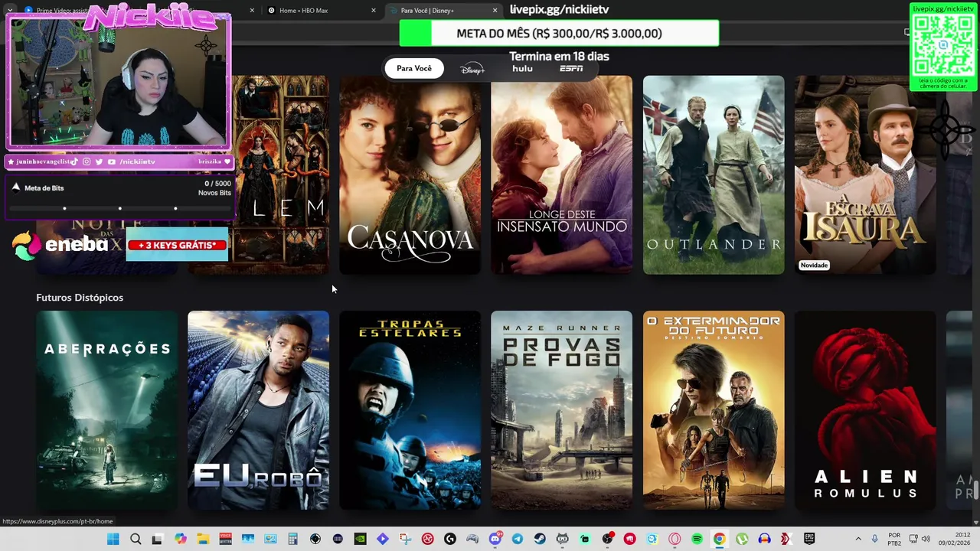
Task: Open Windows taskbar search
Action: [136, 539]
